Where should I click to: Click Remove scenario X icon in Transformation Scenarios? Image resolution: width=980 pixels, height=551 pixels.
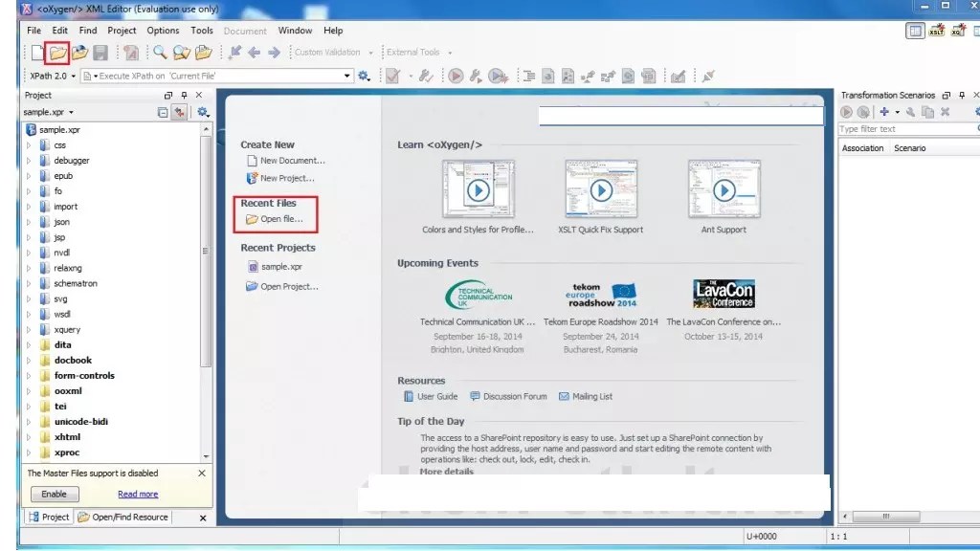[945, 112]
